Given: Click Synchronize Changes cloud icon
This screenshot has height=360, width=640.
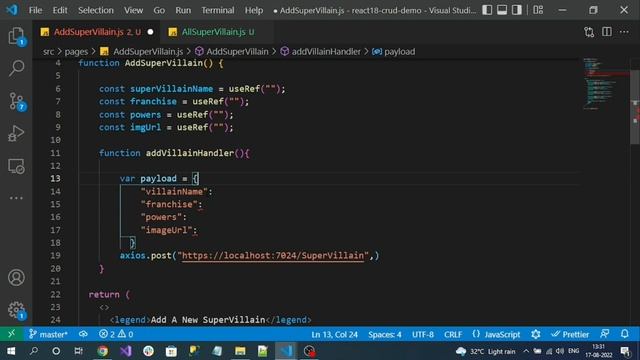Looking at the screenshot, I should click(x=83, y=334).
